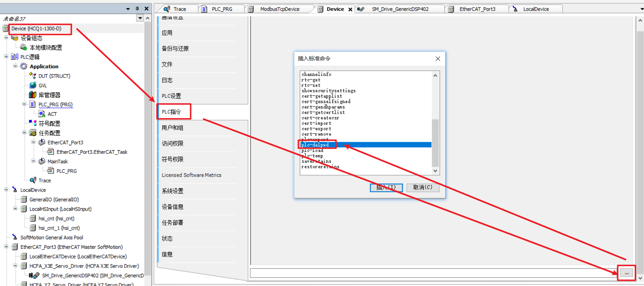Collapse the MainTask tree node
This screenshot has height=286, width=644.
(33, 161)
